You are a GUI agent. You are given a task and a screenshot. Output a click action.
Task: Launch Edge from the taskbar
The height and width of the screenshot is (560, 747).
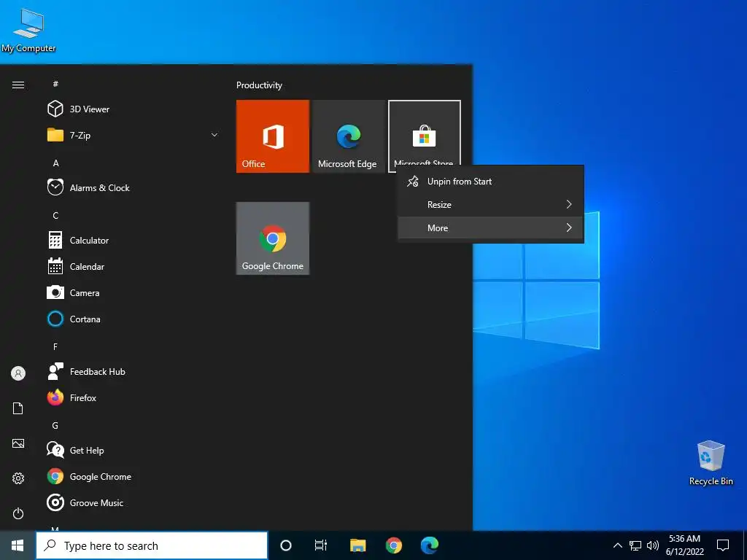(x=429, y=545)
